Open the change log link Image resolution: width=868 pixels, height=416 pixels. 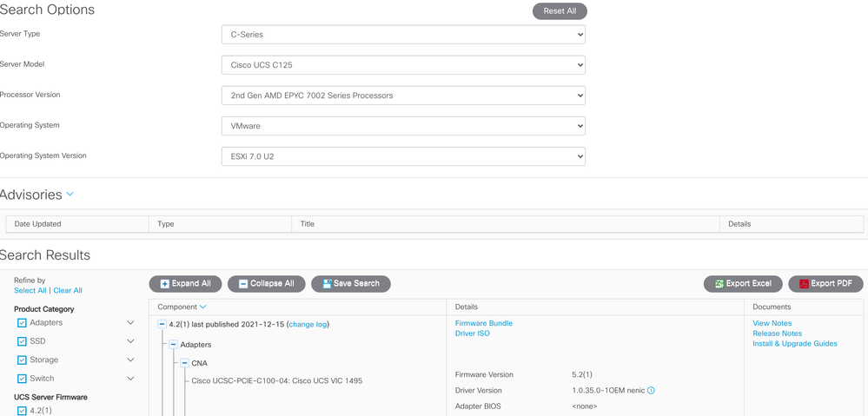(308, 325)
